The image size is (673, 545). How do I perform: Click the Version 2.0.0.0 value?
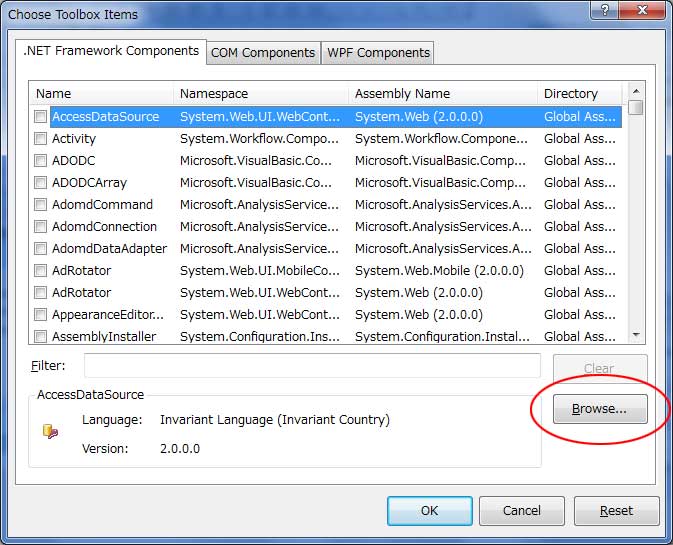point(180,448)
